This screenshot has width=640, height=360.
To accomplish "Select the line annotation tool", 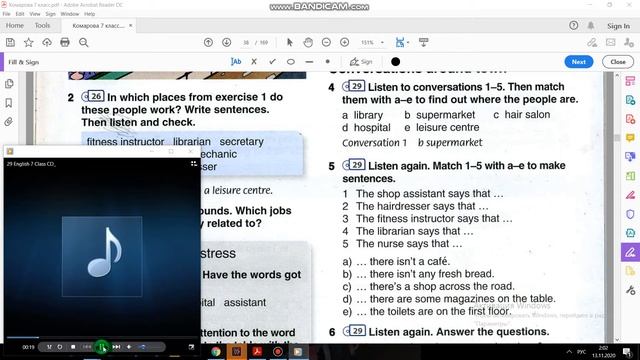I will [x=309, y=62].
